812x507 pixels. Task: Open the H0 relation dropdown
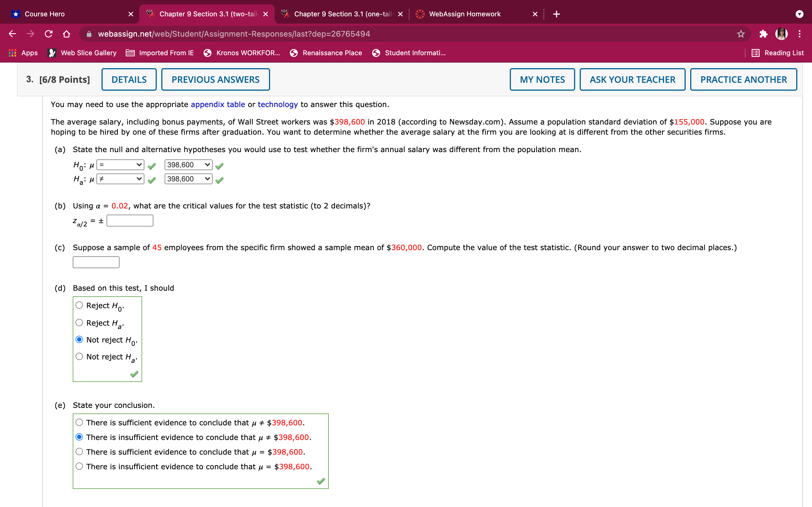[120, 165]
